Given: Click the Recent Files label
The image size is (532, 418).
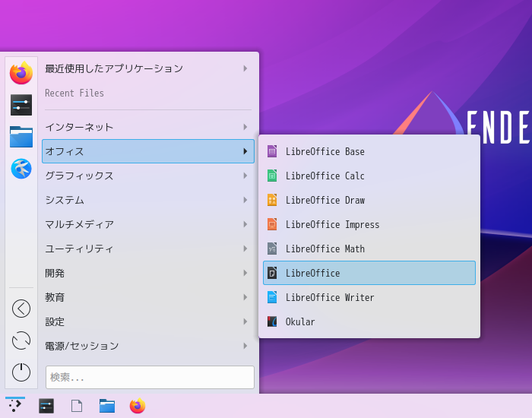Looking at the screenshot, I should (74, 93).
